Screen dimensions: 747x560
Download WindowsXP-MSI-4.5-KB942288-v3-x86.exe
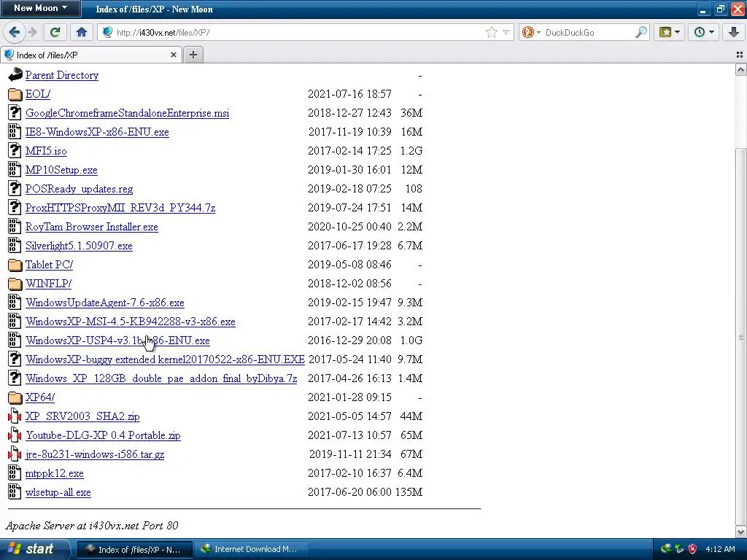130,322
